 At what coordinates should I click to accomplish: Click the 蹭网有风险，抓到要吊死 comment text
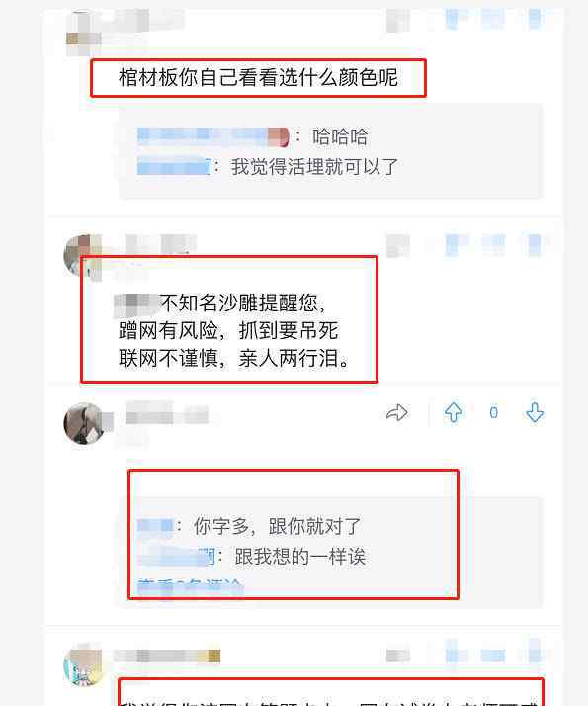(x=228, y=331)
